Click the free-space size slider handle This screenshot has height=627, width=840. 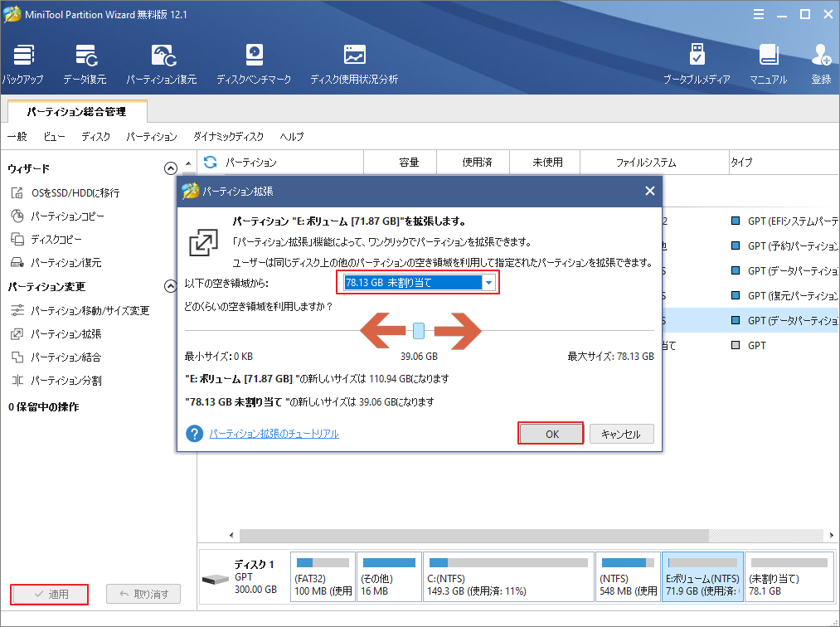coord(419,331)
